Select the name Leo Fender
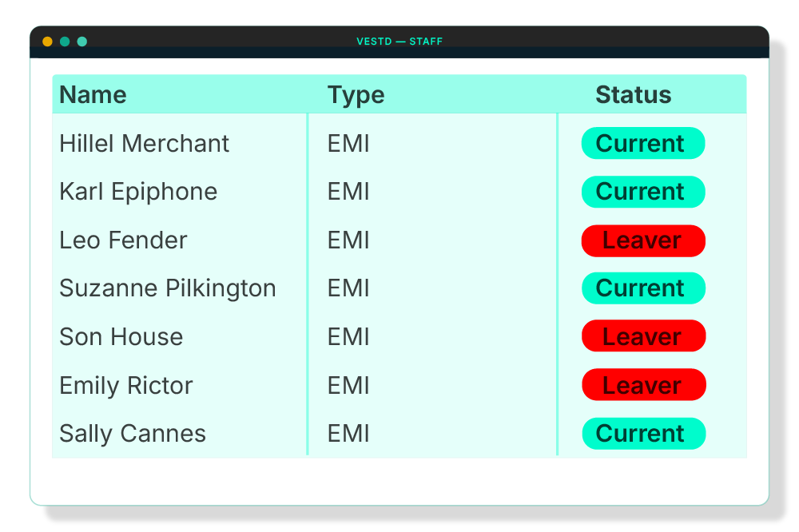The height and width of the screenshot is (532, 799). pos(123,240)
